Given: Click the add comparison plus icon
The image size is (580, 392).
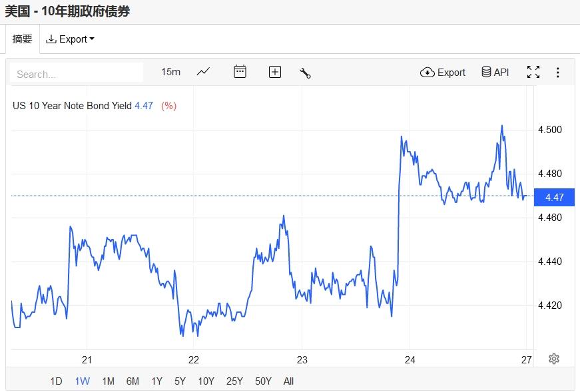Looking at the screenshot, I should pos(275,72).
